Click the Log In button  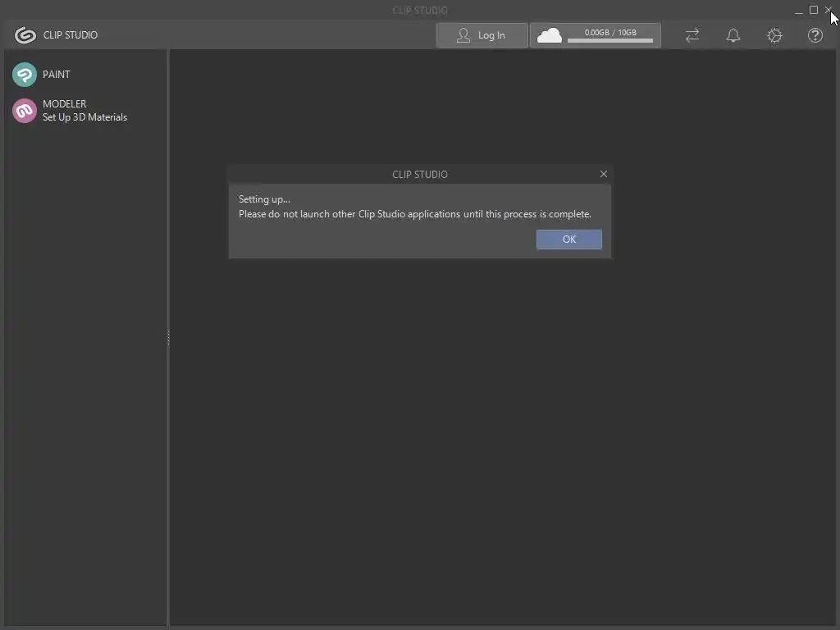482,35
